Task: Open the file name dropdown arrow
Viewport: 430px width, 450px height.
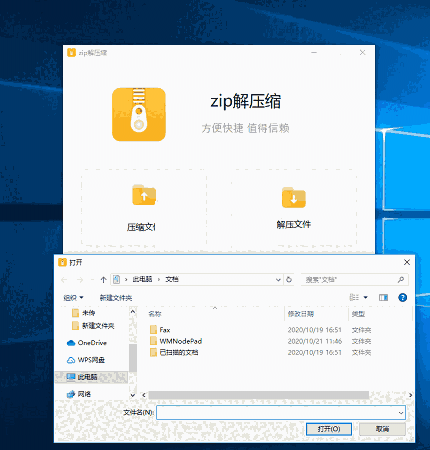Action: point(401,413)
